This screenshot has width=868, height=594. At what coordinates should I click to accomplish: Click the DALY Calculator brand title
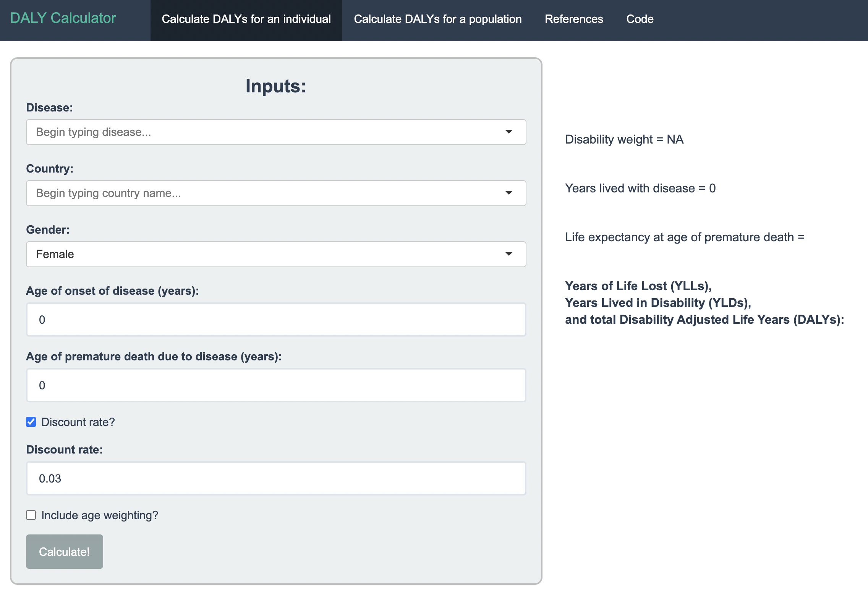(x=63, y=18)
